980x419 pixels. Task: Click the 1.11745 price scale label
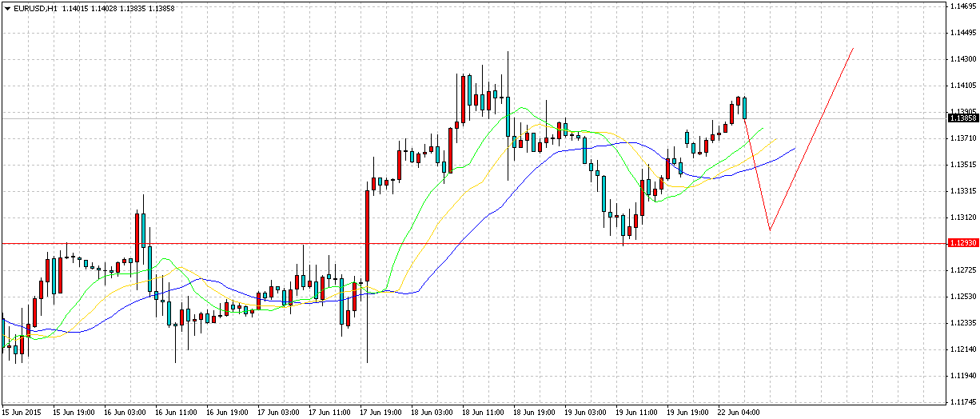coord(962,402)
